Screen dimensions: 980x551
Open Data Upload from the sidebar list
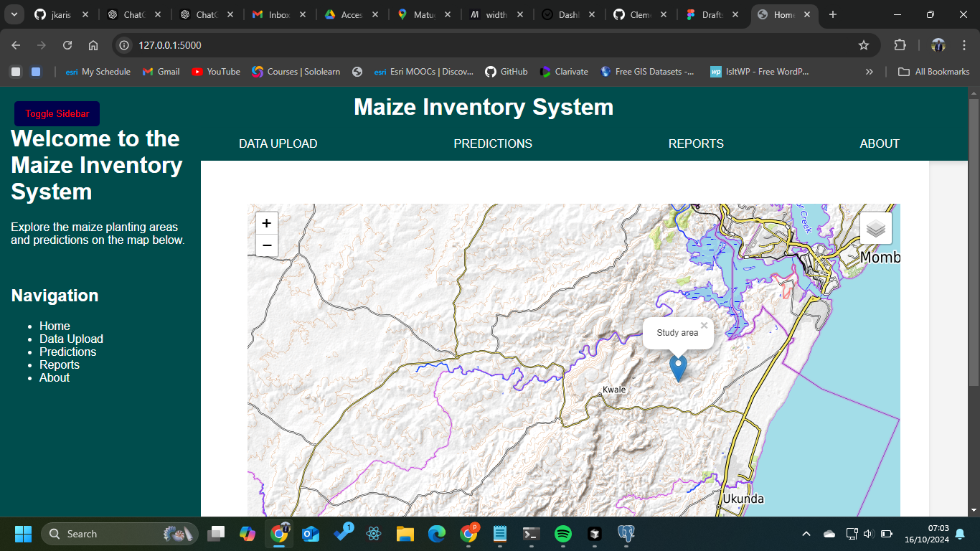point(71,339)
